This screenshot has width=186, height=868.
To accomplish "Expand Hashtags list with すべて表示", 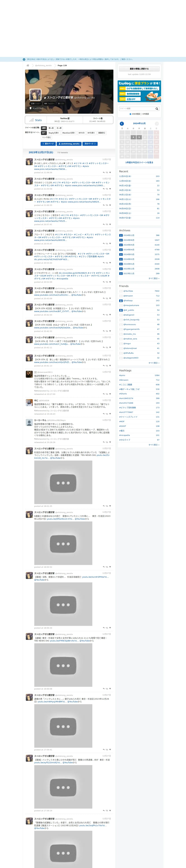I will (x=154, y=445).
